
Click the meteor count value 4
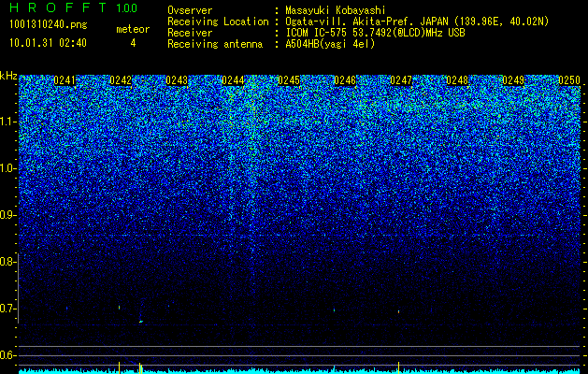pyautogui.click(x=133, y=43)
